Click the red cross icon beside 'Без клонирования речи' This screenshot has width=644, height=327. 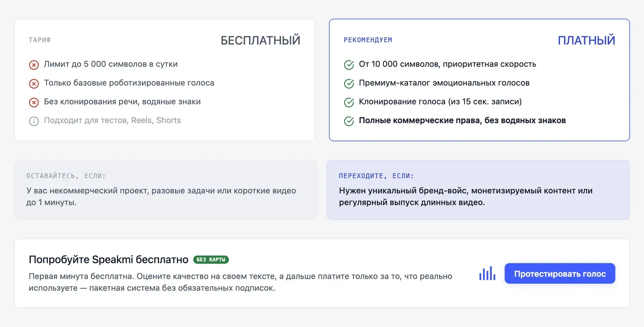tap(34, 102)
